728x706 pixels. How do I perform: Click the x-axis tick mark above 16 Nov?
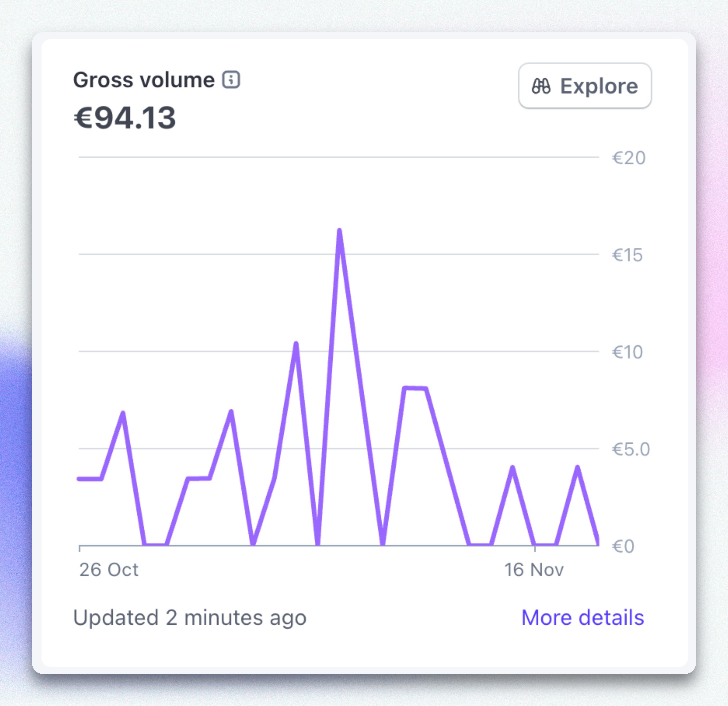[534, 548]
